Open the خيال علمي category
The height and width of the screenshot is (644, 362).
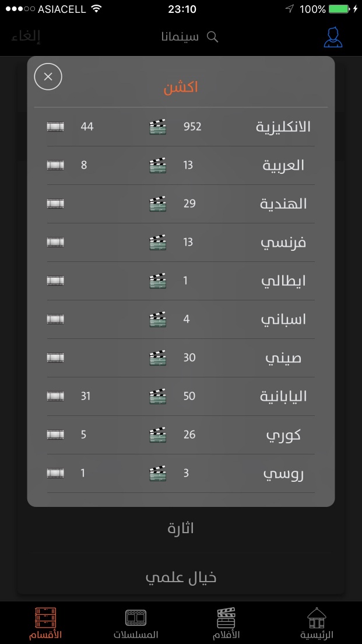click(181, 577)
